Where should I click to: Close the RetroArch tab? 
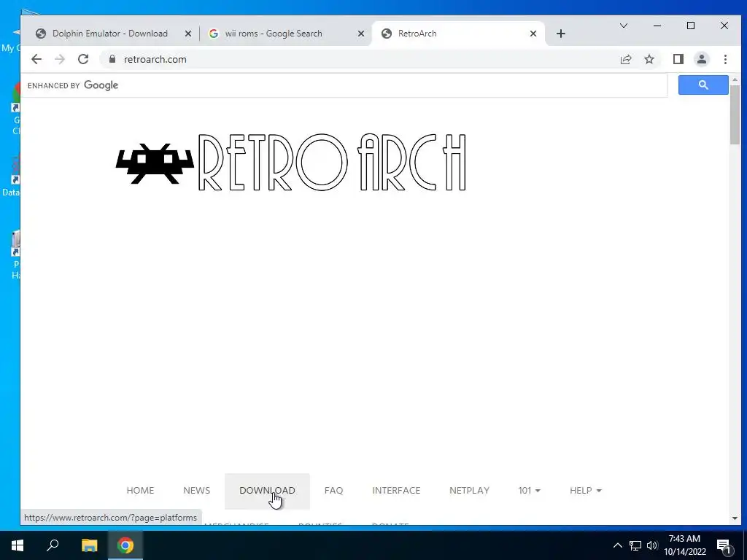pyautogui.click(x=533, y=34)
